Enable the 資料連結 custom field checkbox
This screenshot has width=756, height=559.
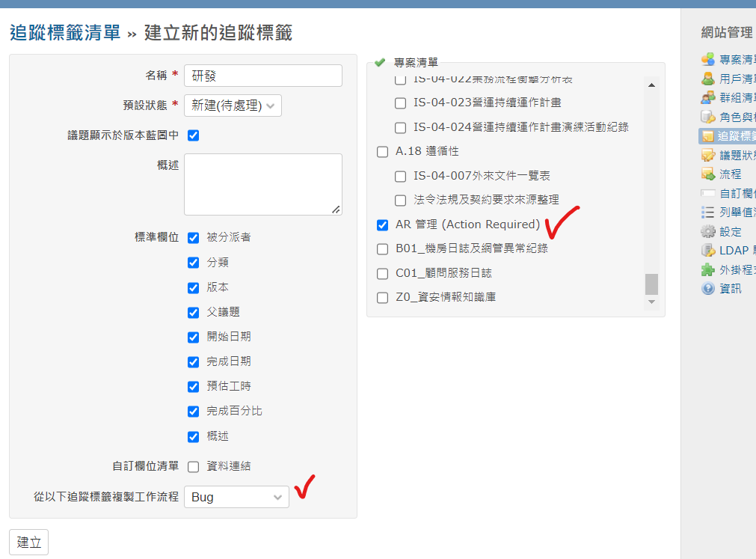coord(193,466)
